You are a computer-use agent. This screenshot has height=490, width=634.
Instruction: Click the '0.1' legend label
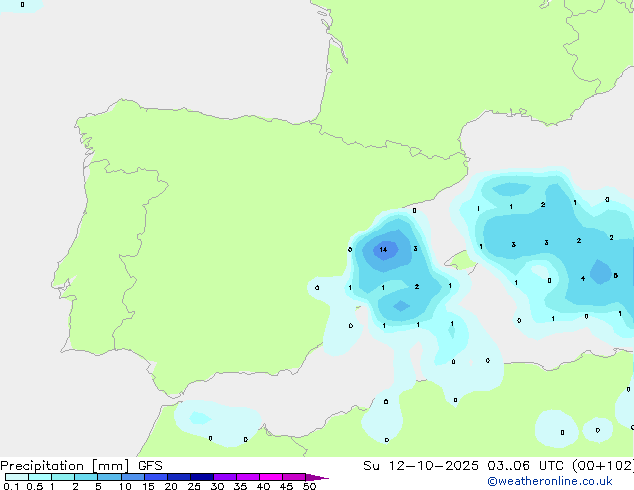pyautogui.click(x=11, y=486)
